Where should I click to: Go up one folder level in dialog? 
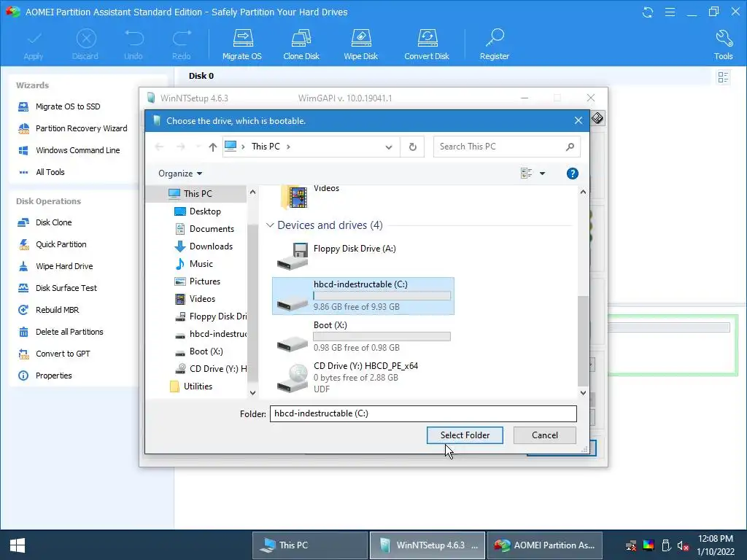[x=212, y=147]
